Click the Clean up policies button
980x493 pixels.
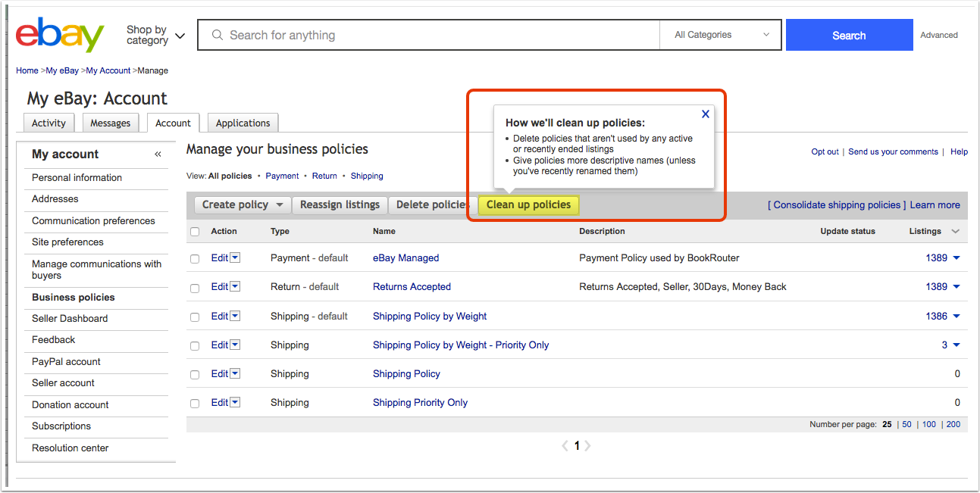pyautogui.click(x=528, y=204)
